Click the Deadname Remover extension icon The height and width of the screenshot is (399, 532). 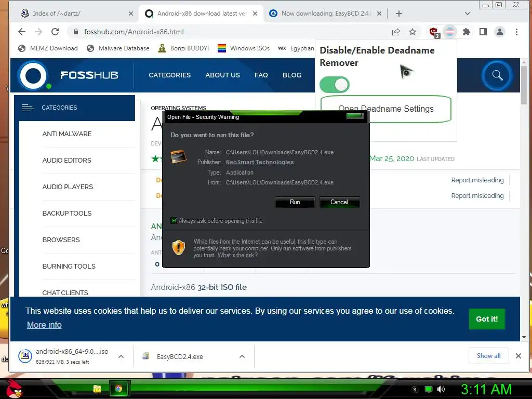(x=450, y=32)
